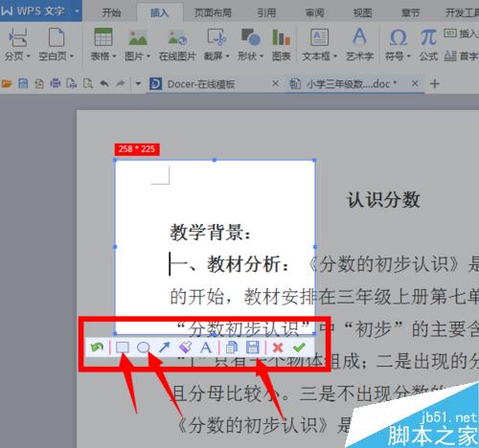Export to PDF from quick access toolbar
The width and height of the screenshot is (479, 448).
coord(39,83)
